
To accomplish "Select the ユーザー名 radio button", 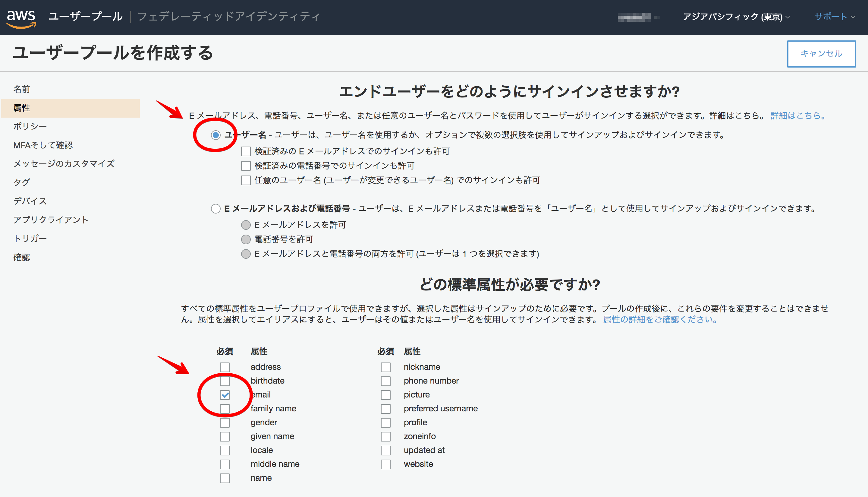I will coord(215,135).
